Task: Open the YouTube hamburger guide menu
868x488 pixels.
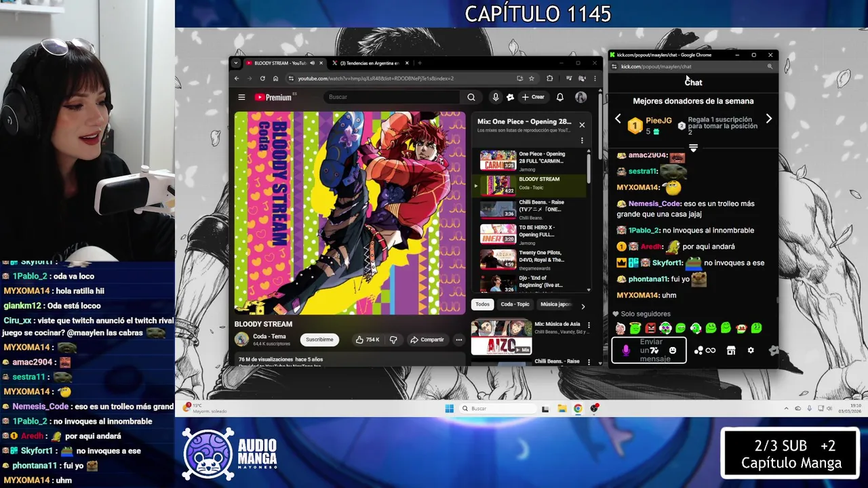Action: coord(241,98)
